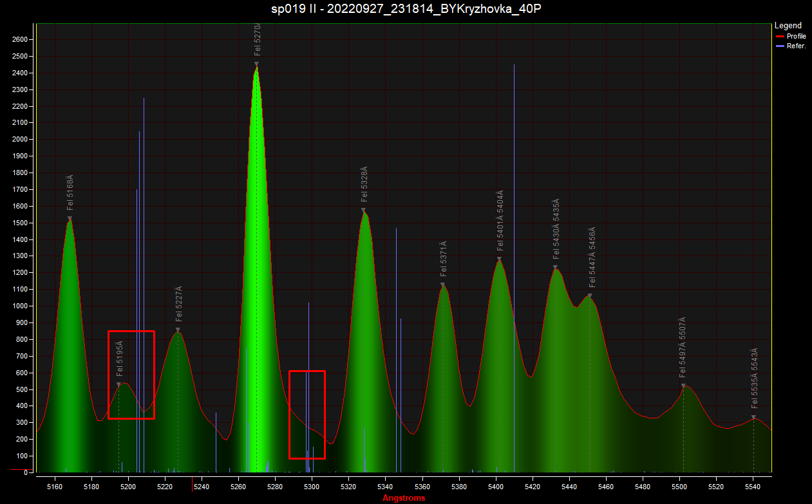
Task: Click the blue Refer. color swatch
Action: click(780, 46)
